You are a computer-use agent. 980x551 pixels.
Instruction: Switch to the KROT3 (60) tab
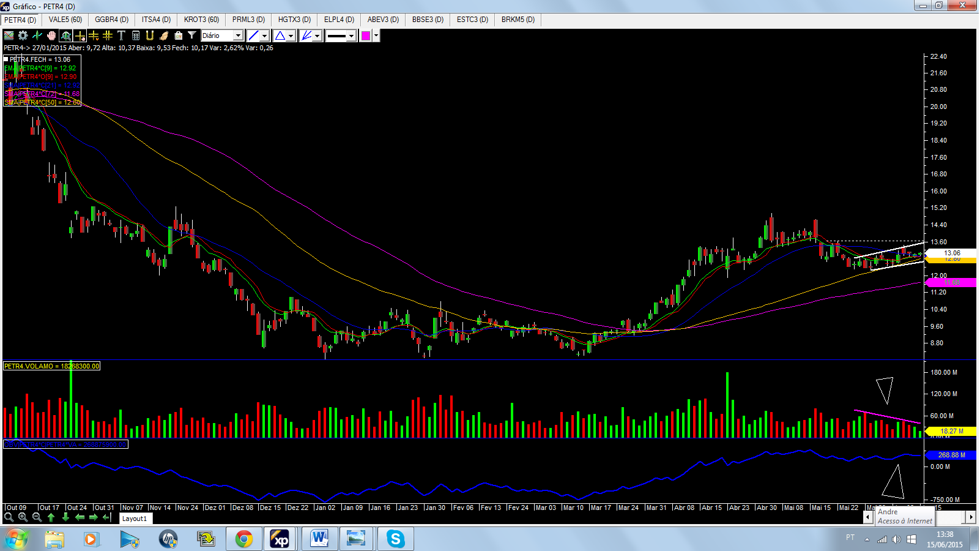202,20
